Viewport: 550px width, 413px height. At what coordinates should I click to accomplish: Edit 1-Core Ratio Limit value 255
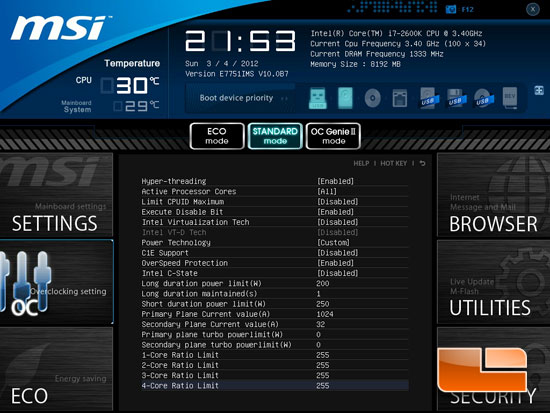click(x=323, y=355)
